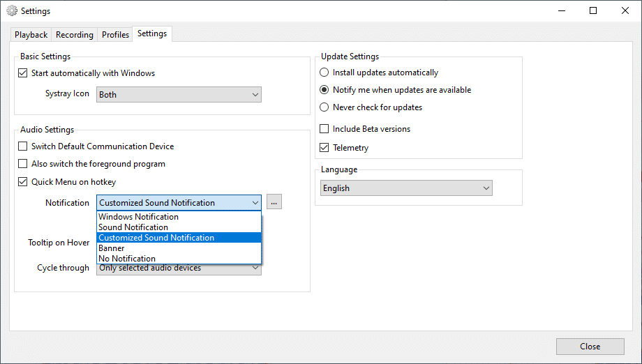Minimize the Settings window

point(562,10)
